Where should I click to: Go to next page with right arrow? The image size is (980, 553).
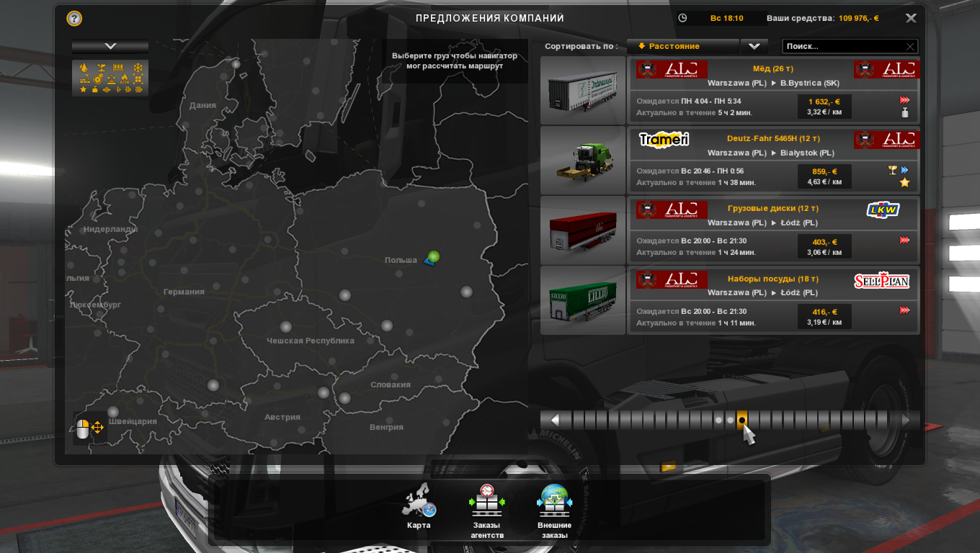906,420
